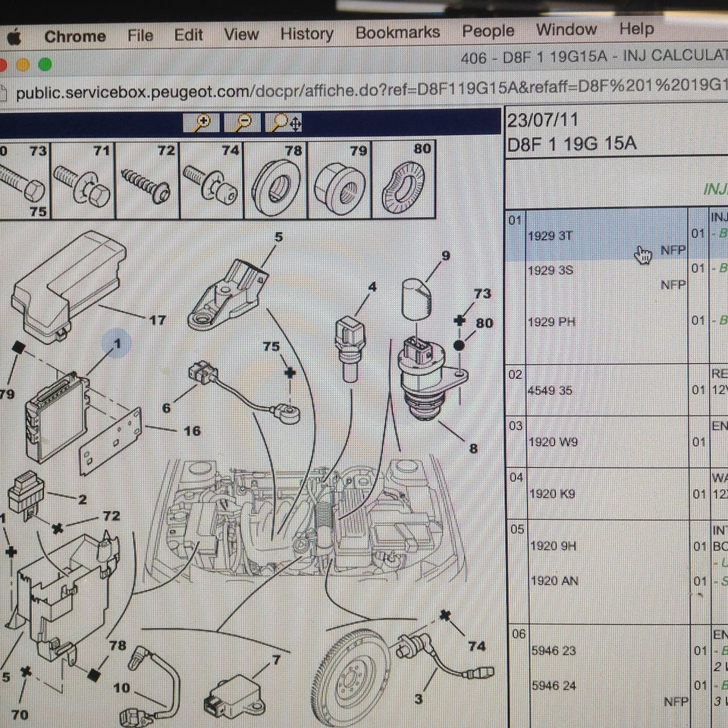728x728 pixels.
Task: Open the View menu
Action: tap(241, 34)
